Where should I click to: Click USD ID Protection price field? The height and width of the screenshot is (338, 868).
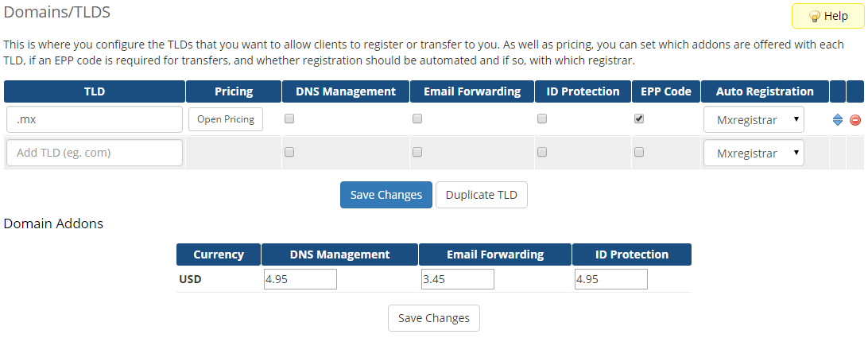tap(610, 279)
